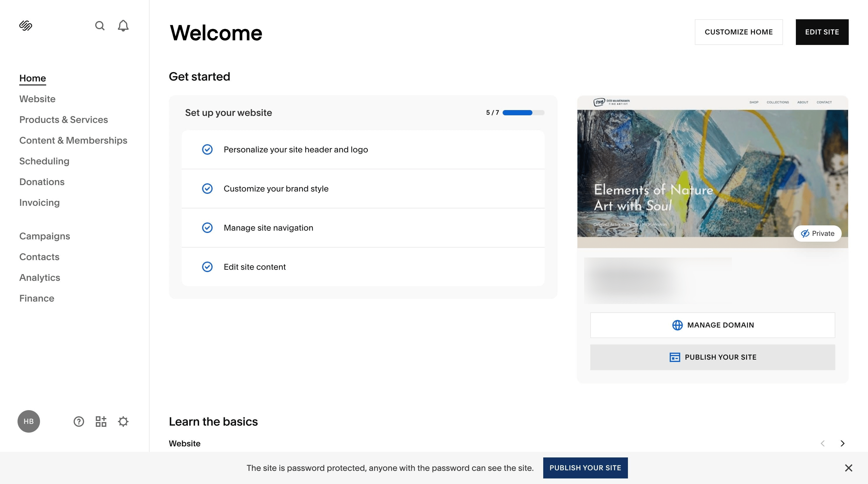The image size is (868, 484).
Task: Click SHOP in the site preview header
Action: 754,102
